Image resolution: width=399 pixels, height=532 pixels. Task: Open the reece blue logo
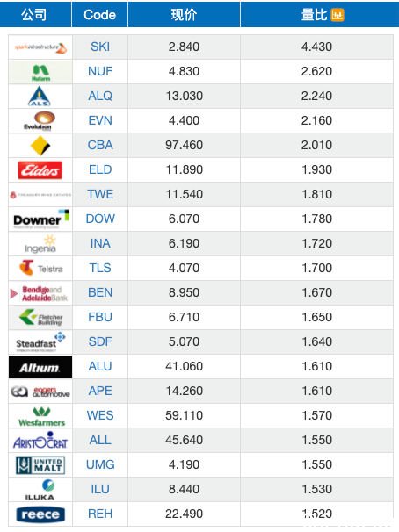40,514
